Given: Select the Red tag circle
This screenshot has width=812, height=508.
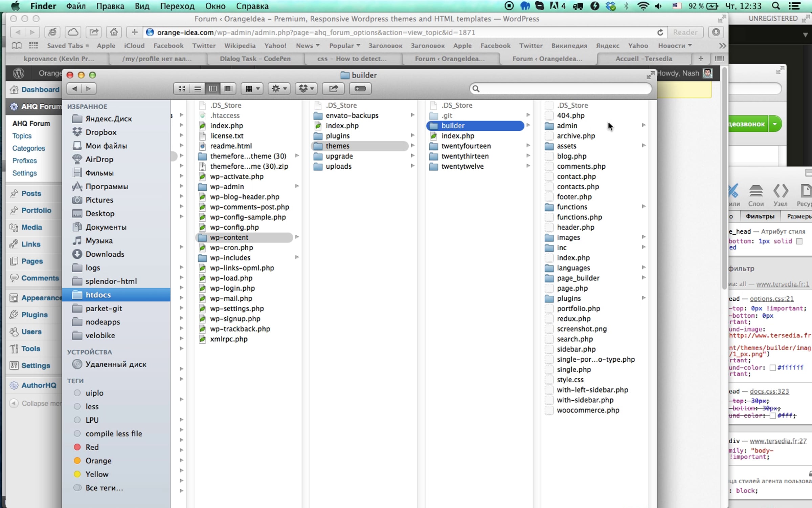Looking at the screenshot, I should (x=77, y=447).
